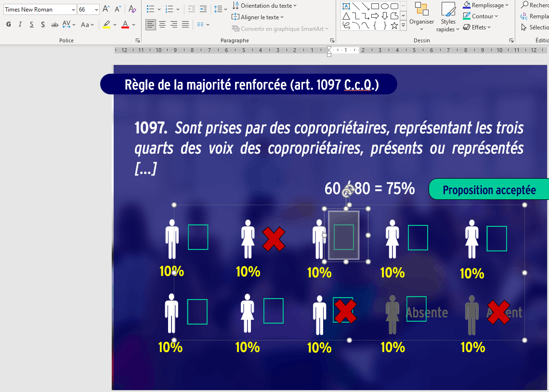549x392 pixels.
Task: Click the slide title Règle de la majorité renforcée
Action: coord(251,85)
